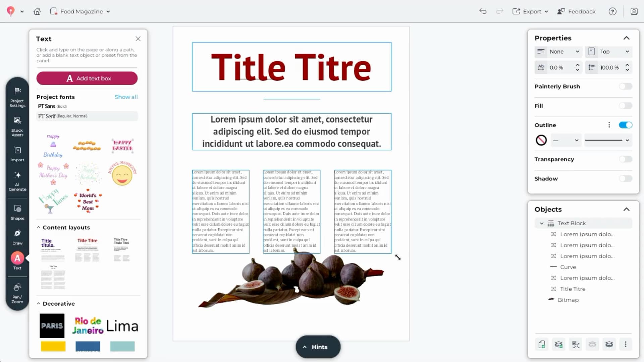Collapse the Objects panel
Image resolution: width=644 pixels, height=362 pixels.
coord(627,209)
